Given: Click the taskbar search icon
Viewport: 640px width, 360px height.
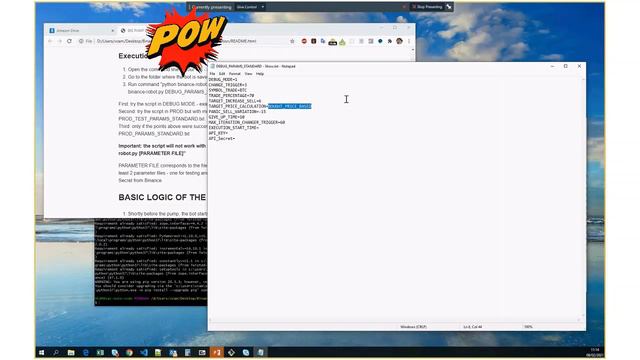Looking at the screenshot, I should point(56,352).
